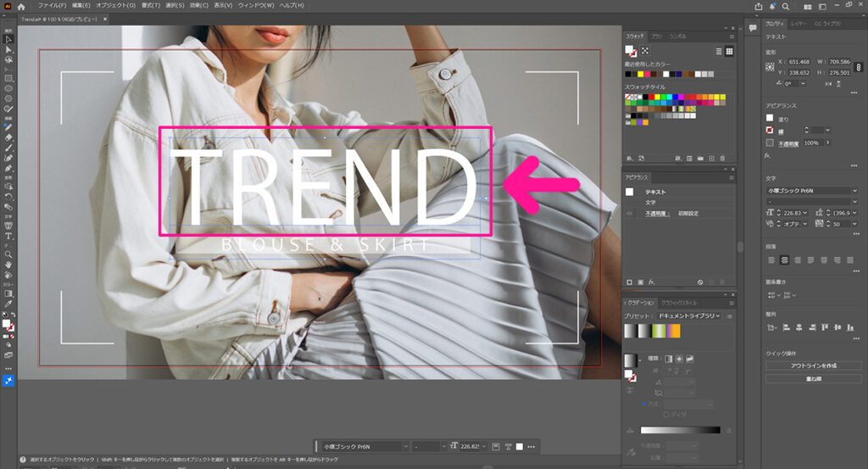The width and height of the screenshot is (868, 469).
Task: Clear appearance using the no-symbol icon
Action: tap(700, 282)
